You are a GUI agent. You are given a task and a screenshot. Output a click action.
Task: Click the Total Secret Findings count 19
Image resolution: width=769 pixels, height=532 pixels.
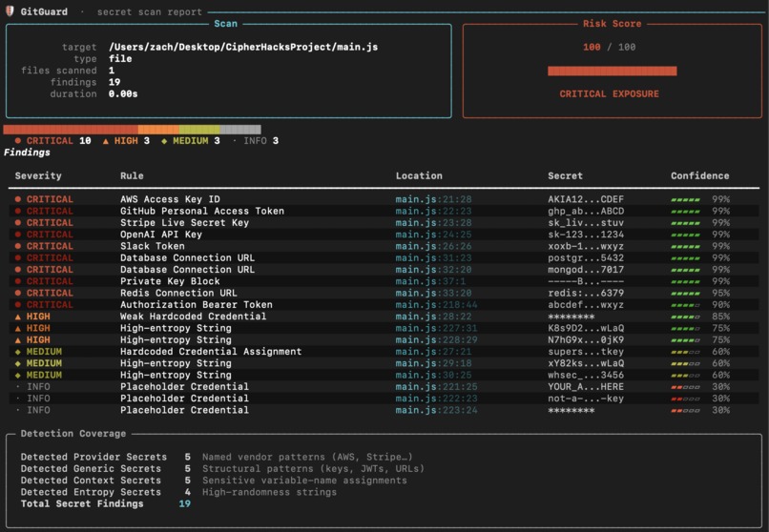(184, 504)
